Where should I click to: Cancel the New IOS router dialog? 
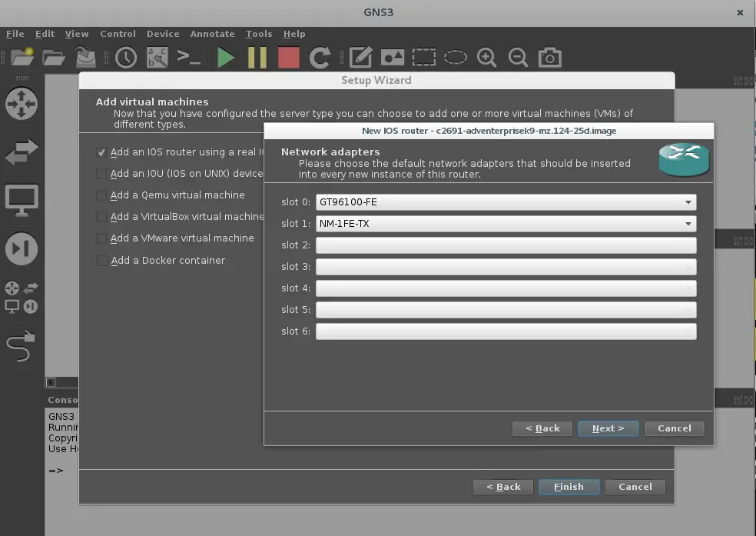[675, 428]
